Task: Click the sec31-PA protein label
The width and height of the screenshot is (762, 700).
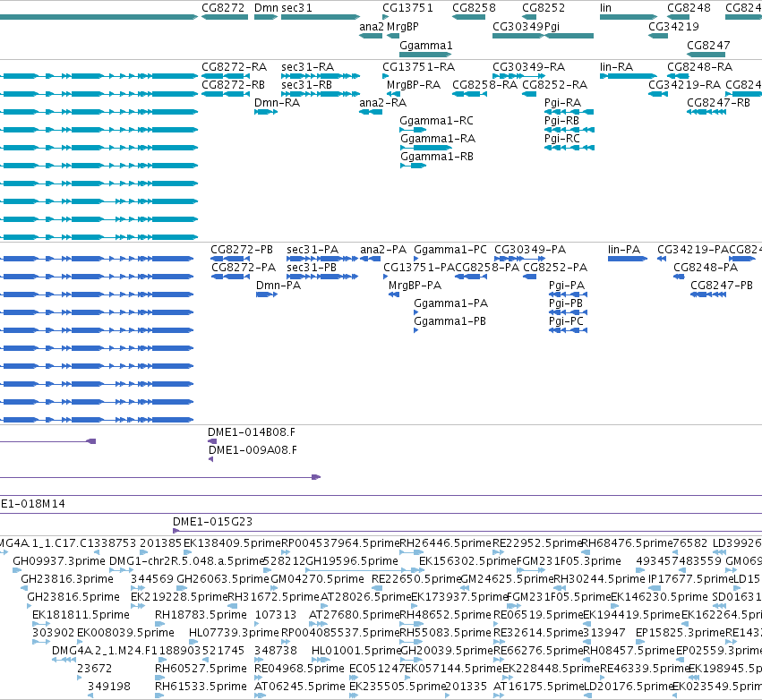Action: pyautogui.click(x=313, y=250)
